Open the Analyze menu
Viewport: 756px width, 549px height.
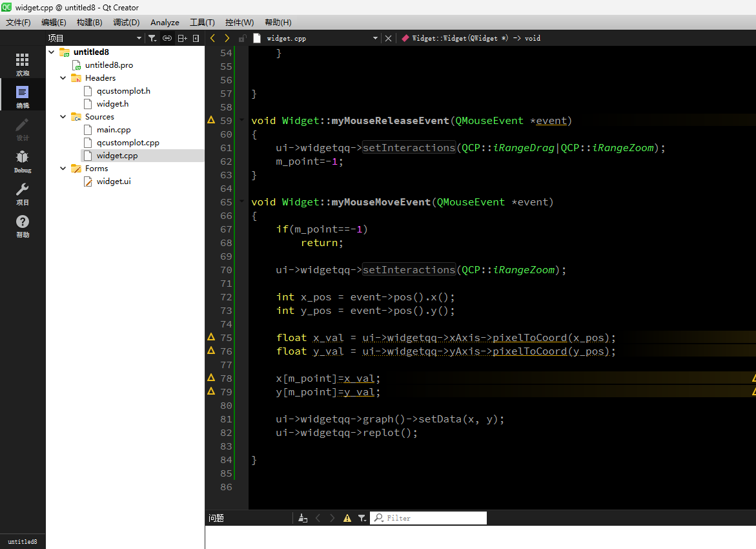point(165,22)
